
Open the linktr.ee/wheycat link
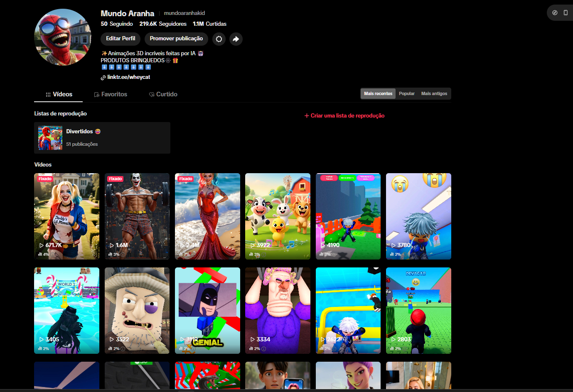(x=128, y=77)
